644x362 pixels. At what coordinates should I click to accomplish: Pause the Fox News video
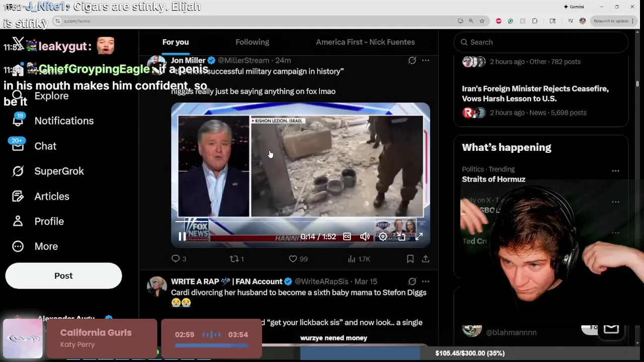tap(182, 236)
